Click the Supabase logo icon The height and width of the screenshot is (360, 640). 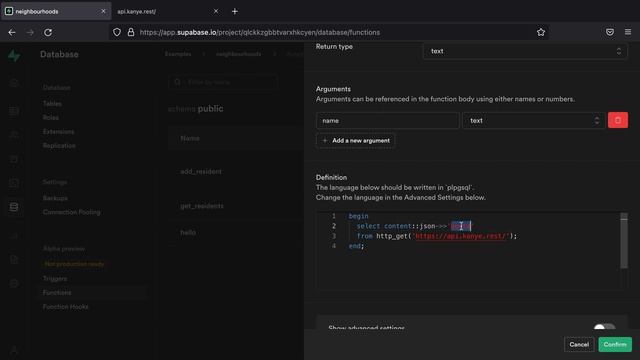coord(14,55)
